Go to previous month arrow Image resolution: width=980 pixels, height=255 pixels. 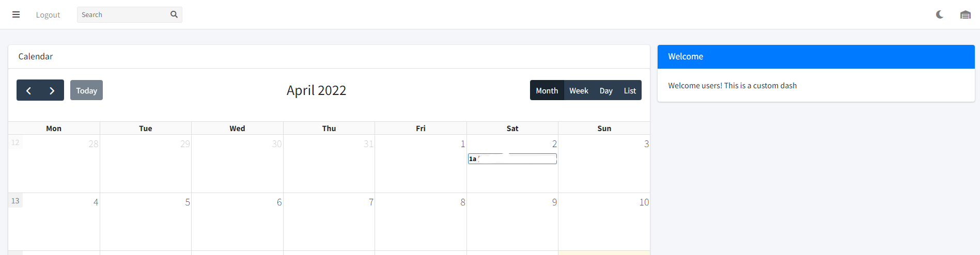tap(29, 90)
